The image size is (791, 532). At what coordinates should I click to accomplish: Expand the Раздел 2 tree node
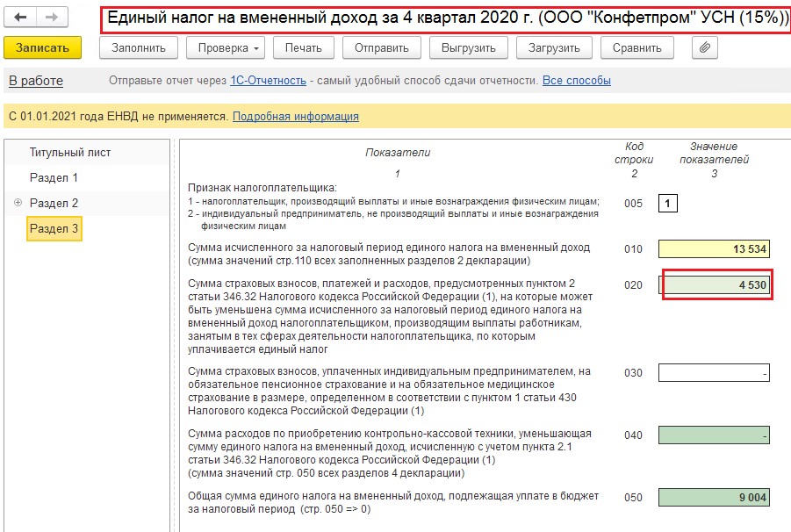coord(18,202)
